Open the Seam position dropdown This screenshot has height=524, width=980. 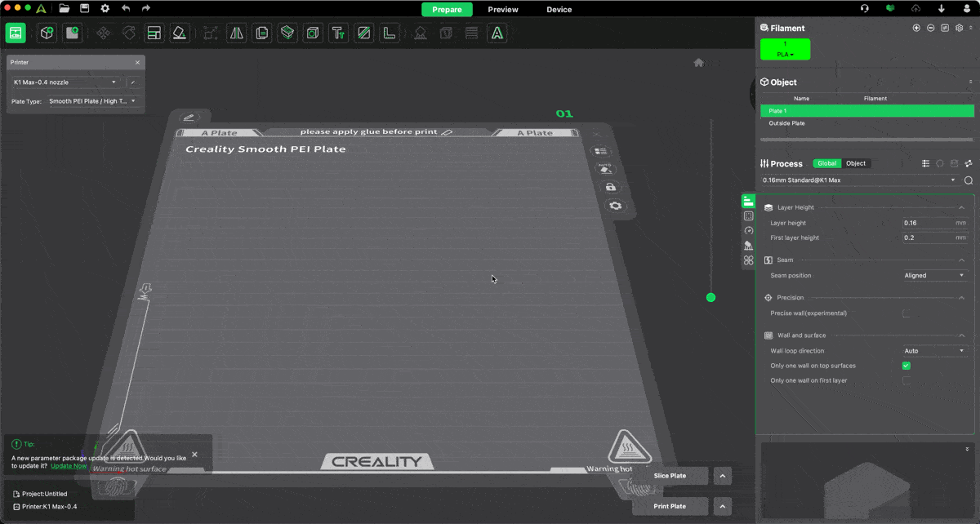[x=934, y=276]
